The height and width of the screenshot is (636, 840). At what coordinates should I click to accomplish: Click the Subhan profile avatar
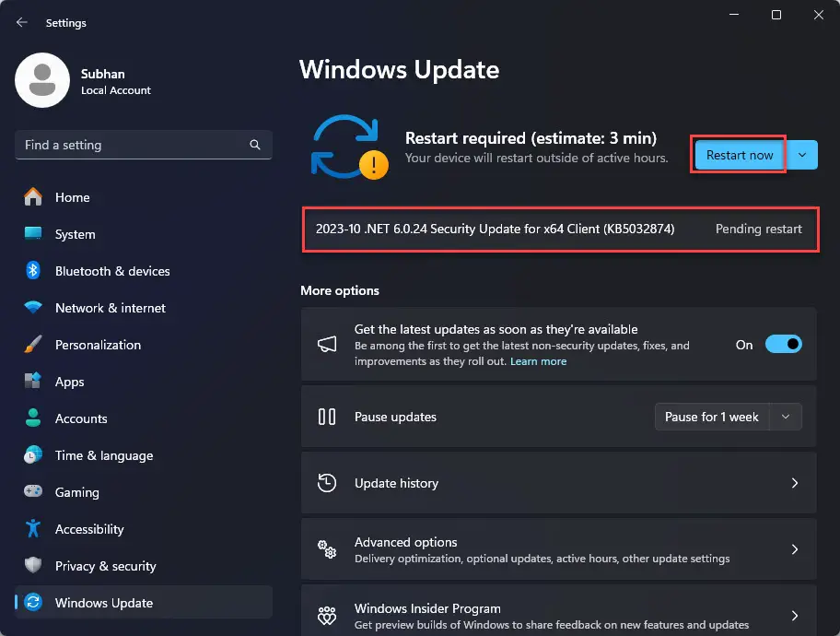tap(42, 80)
